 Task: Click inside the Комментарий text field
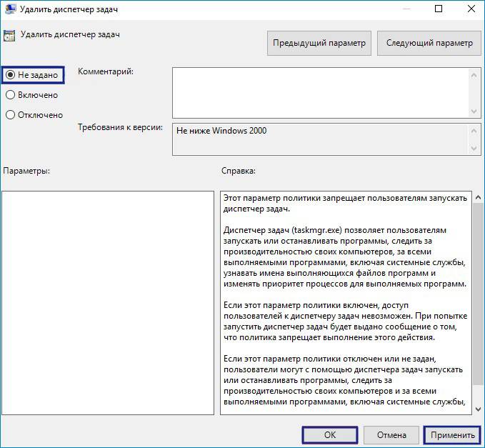click(x=321, y=93)
